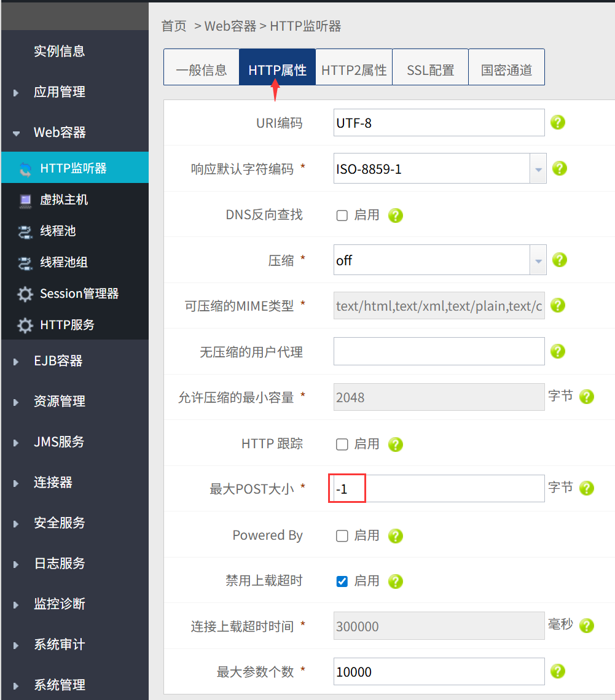Open 实例信息 in the sidebar
This screenshot has width=615, height=700.
click(60, 52)
